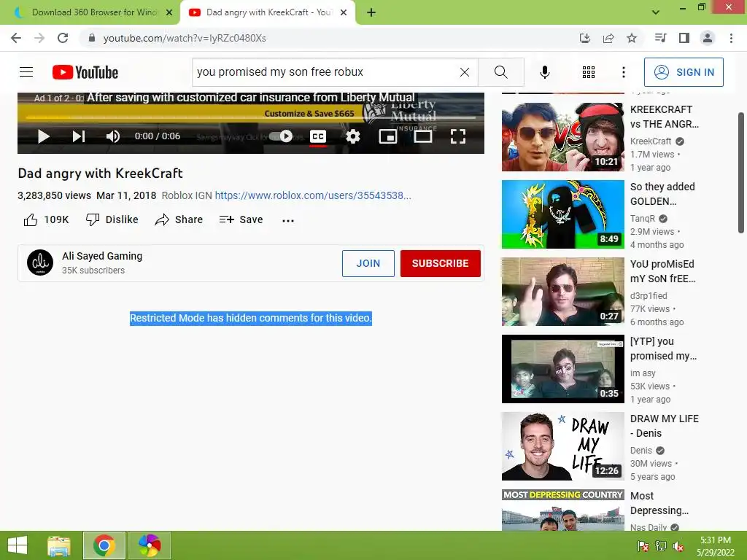Clear the search box with the X
Viewport: 747px width, 560px height.
click(x=465, y=72)
